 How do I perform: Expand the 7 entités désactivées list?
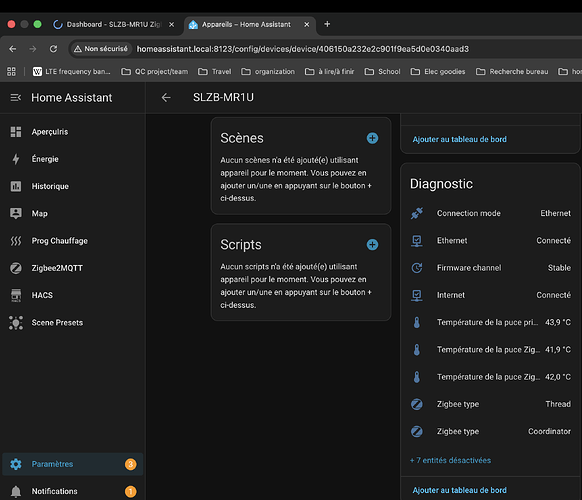tap(450, 460)
